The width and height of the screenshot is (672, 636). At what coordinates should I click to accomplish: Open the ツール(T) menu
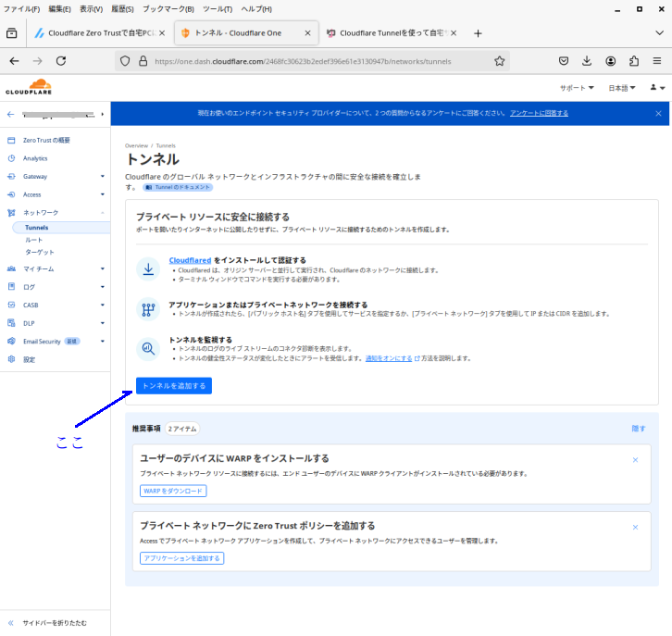point(218,9)
